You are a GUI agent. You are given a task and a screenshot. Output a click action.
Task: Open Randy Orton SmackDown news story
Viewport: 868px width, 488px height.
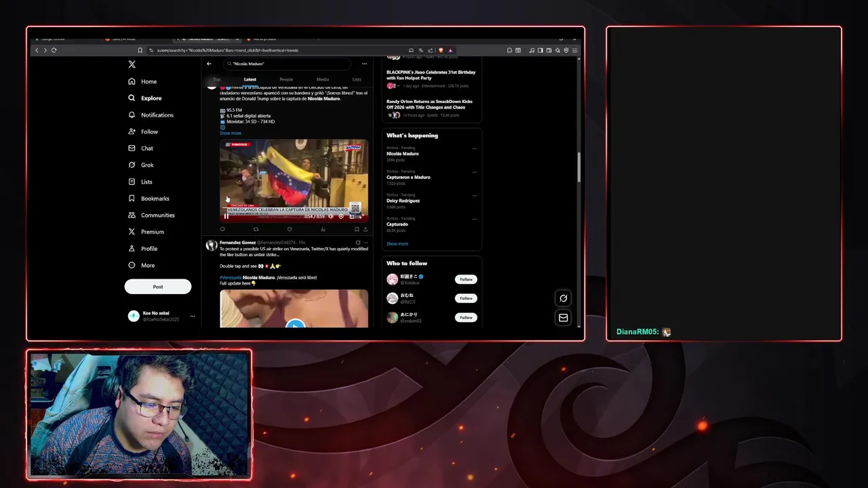(431, 108)
